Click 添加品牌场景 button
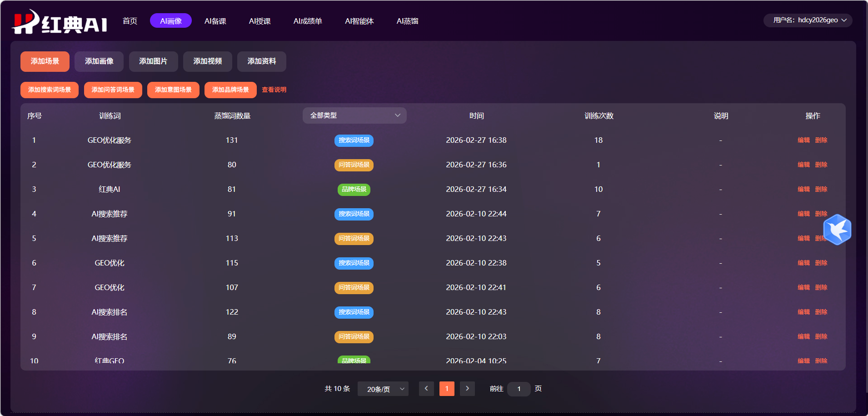This screenshot has width=868, height=416. 230,90
